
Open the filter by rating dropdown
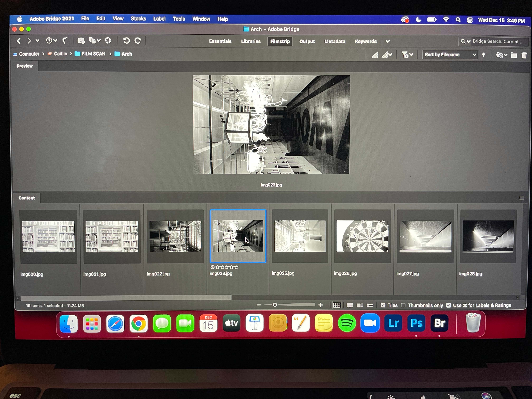pyautogui.click(x=407, y=55)
